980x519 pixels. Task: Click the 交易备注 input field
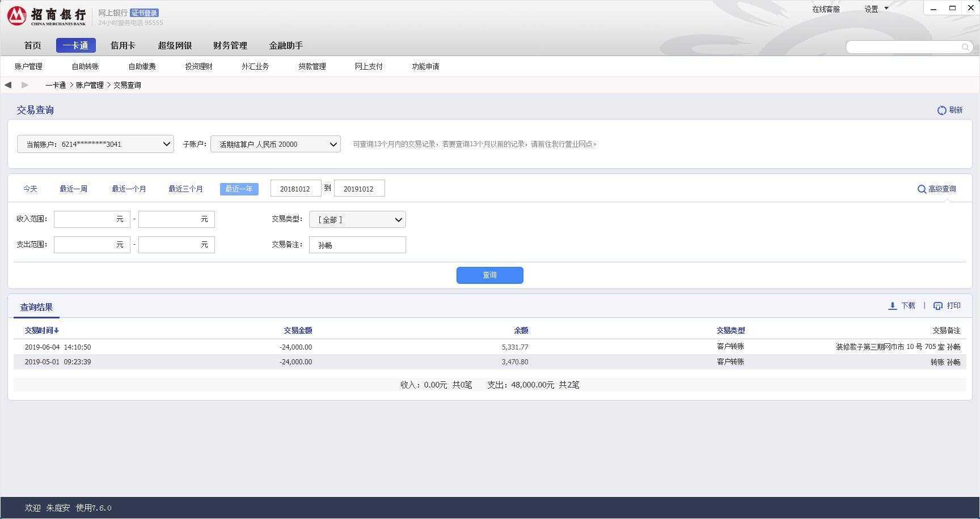[x=357, y=245]
